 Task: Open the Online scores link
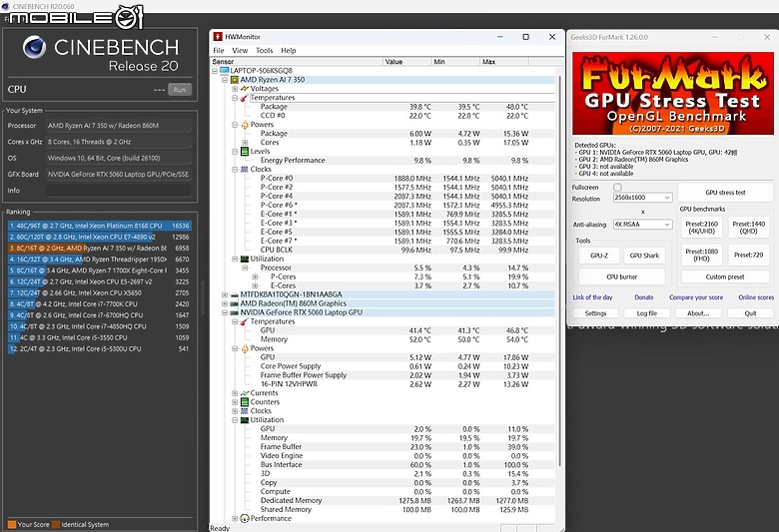click(x=756, y=297)
